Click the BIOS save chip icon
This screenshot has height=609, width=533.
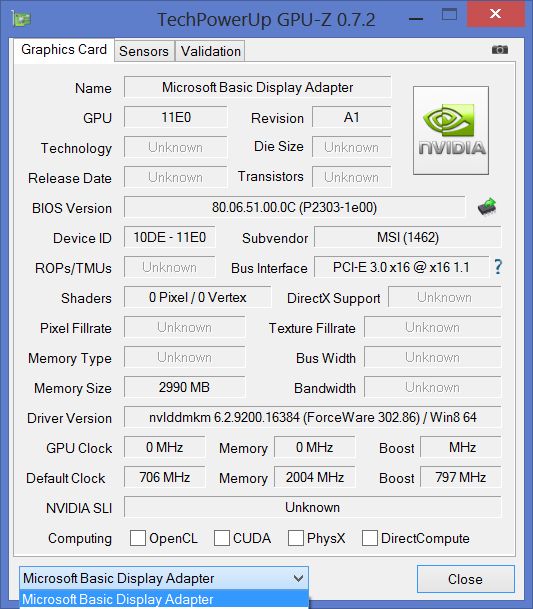pyautogui.click(x=487, y=207)
